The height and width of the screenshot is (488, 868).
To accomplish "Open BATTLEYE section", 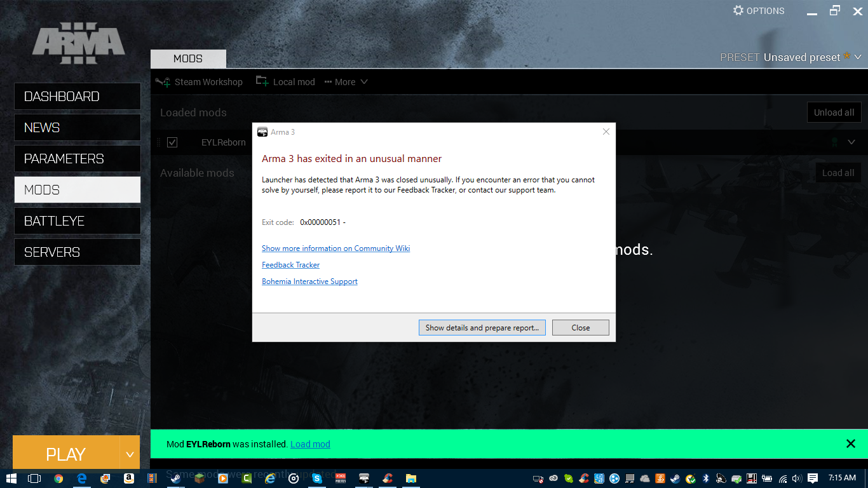I will (78, 221).
